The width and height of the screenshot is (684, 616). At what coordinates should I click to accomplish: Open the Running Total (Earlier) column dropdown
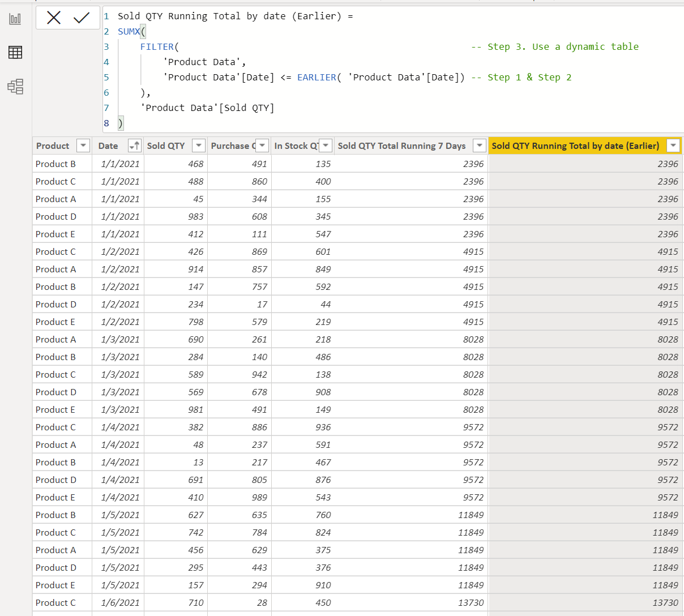coord(673,146)
